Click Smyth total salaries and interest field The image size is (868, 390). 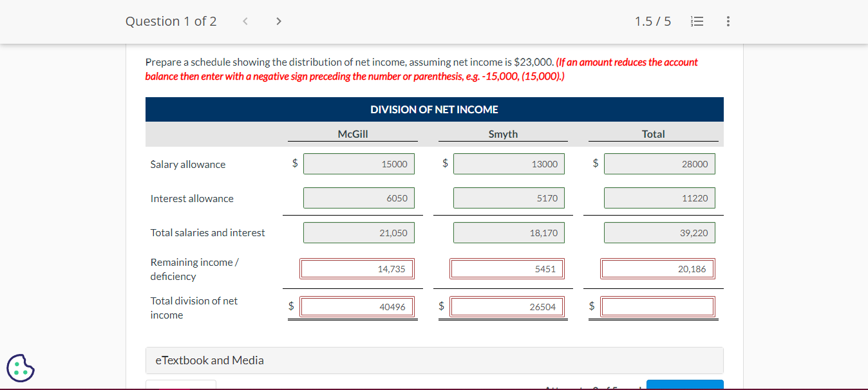(509, 233)
